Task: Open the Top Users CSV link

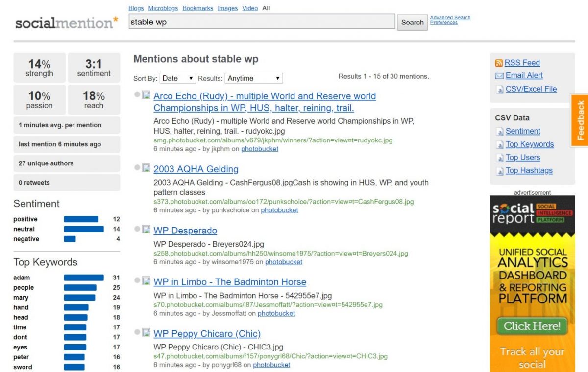Action: (x=523, y=158)
